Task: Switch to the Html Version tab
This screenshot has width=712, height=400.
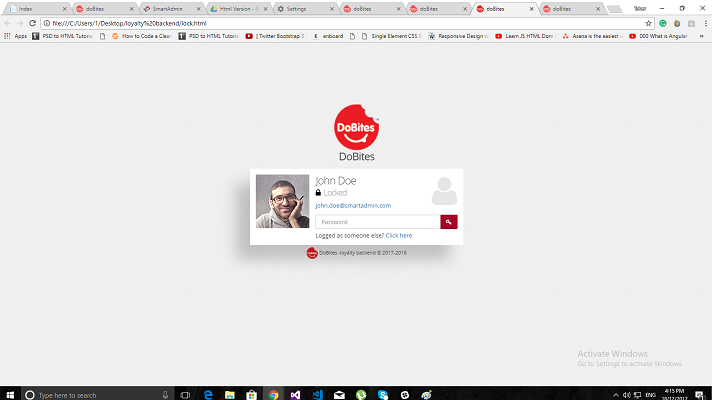Action: point(237,9)
